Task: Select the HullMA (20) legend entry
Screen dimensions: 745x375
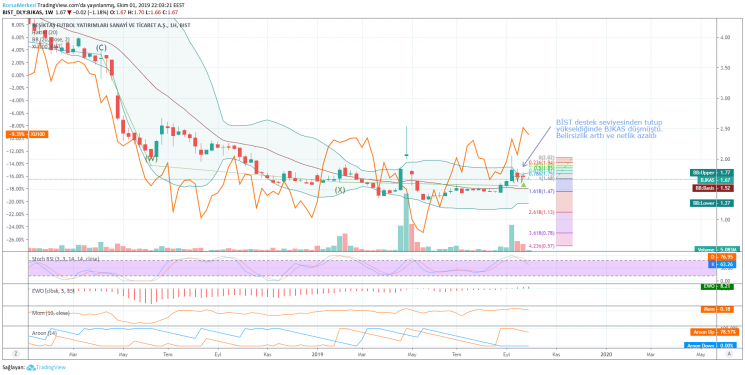Action: 45,32
